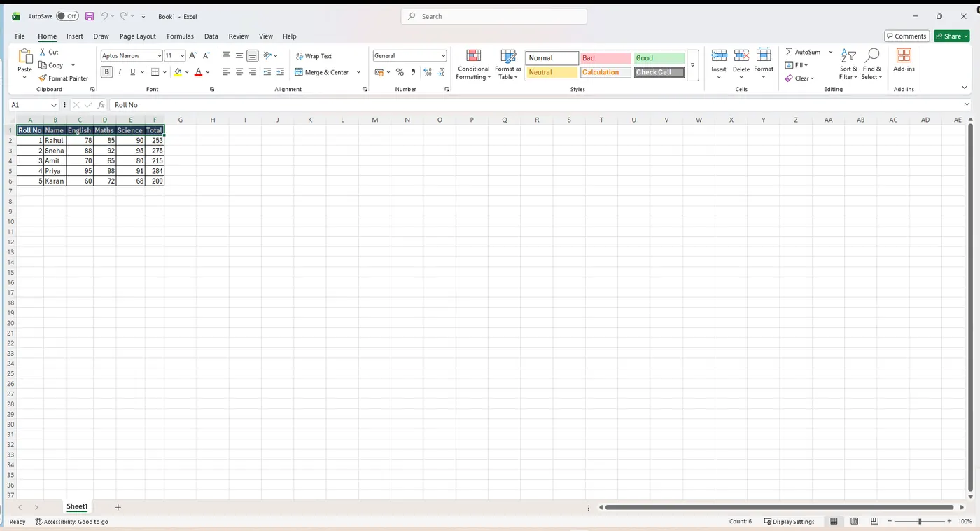Align text right

point(253,72)
